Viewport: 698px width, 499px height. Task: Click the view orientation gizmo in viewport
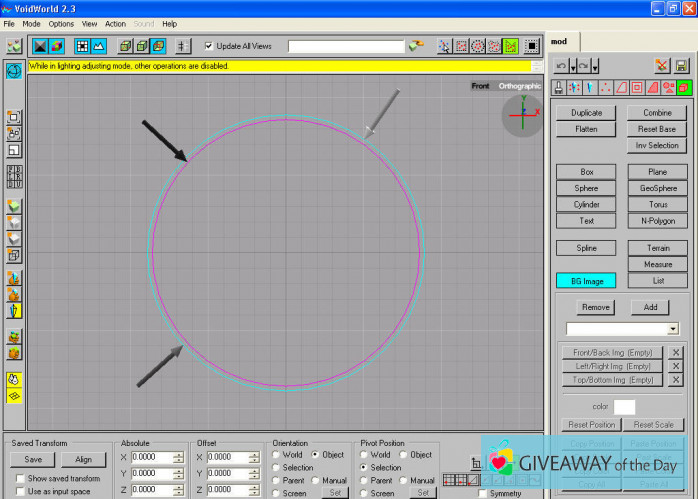coord(522,115)
